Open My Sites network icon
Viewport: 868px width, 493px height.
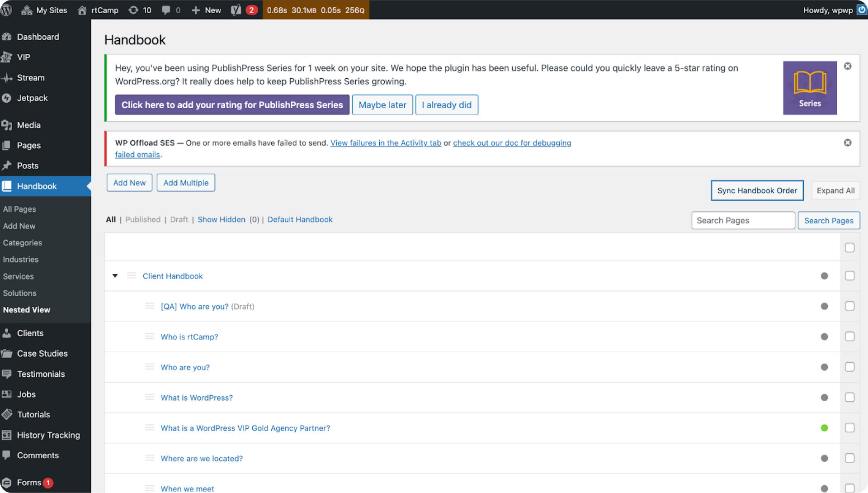click(27, 10)
